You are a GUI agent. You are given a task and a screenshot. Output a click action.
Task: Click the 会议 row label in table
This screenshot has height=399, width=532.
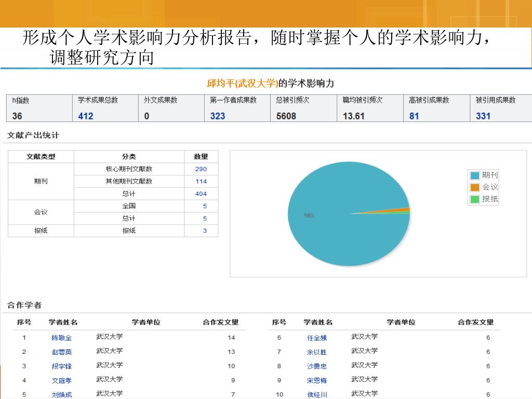41,212
